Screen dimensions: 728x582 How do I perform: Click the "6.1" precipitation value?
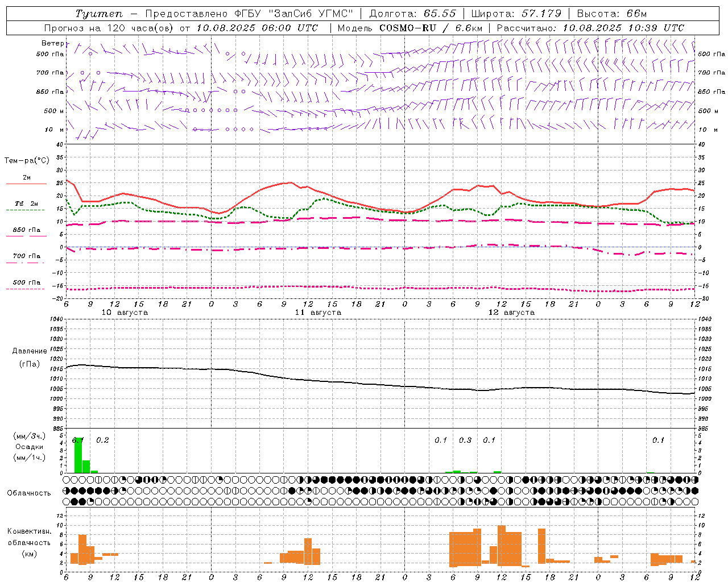[x=78, y=440]
